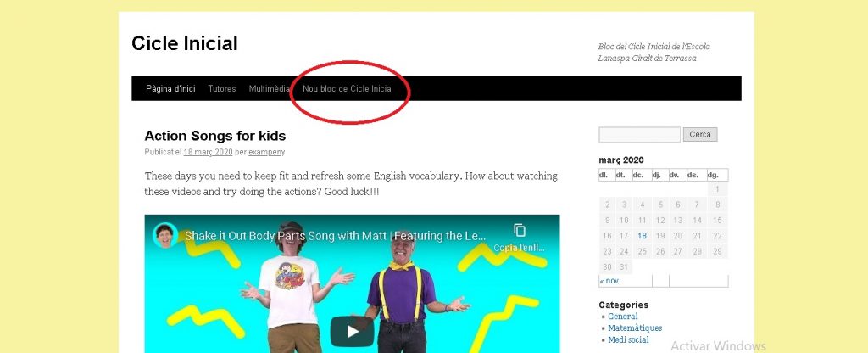Open the Medi social category
This screenshot has height=353, width=868.
[628, 339]
